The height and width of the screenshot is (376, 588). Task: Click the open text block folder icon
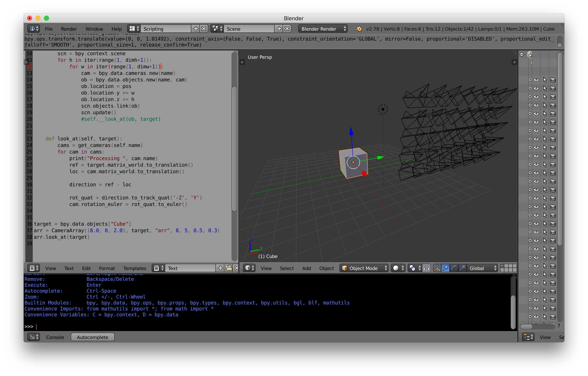tap(229, 268)
